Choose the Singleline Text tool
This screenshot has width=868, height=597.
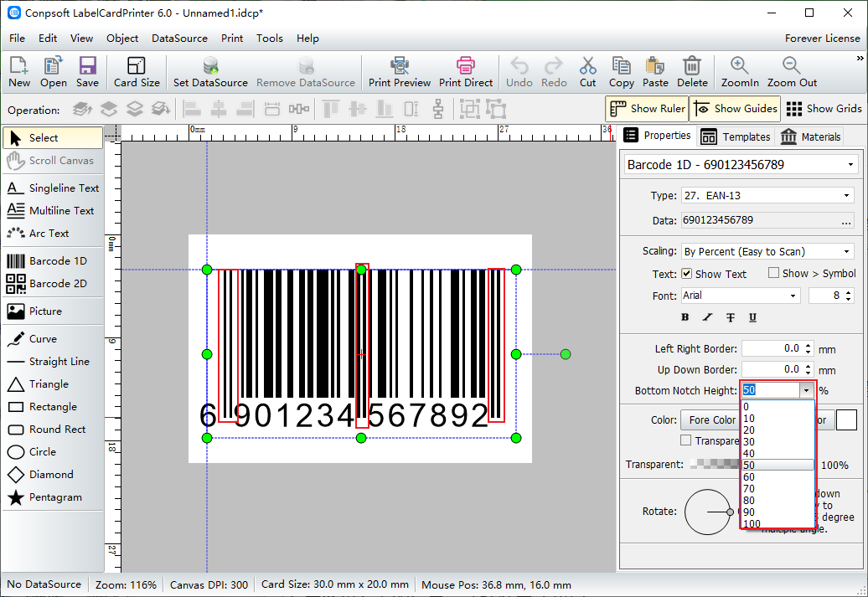coord(53,188)
